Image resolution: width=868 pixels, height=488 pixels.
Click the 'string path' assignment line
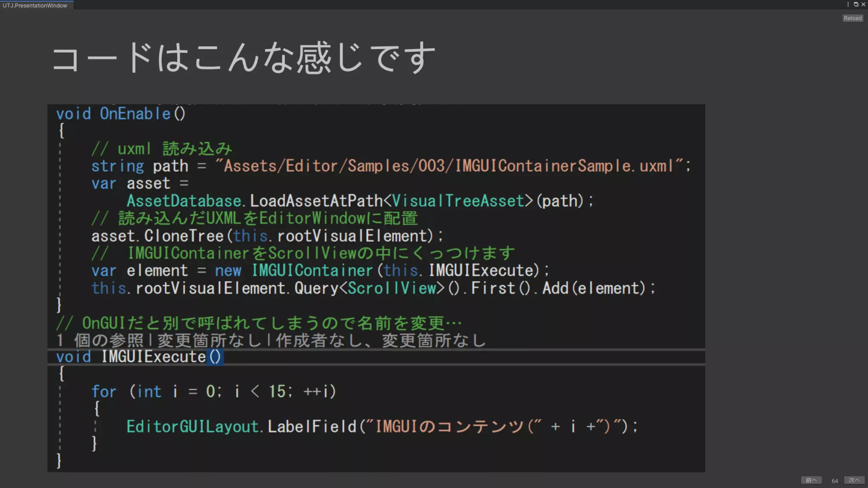pyautogui.click(x=391, y=166)
